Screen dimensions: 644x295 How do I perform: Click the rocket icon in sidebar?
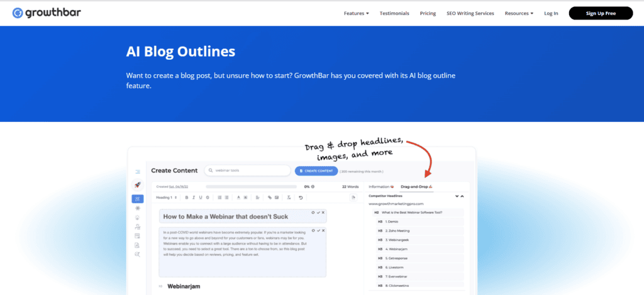(x=138, y=185)
